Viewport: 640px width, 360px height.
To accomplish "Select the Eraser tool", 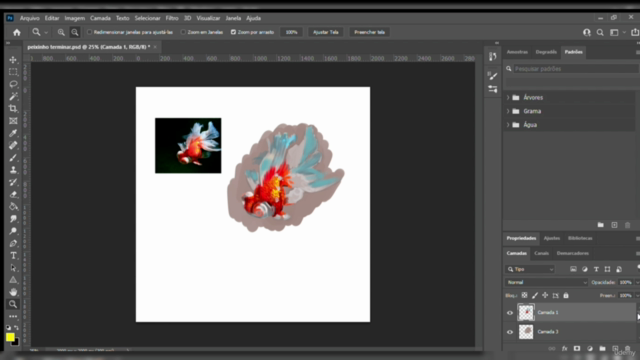I will tap(13, 194).
